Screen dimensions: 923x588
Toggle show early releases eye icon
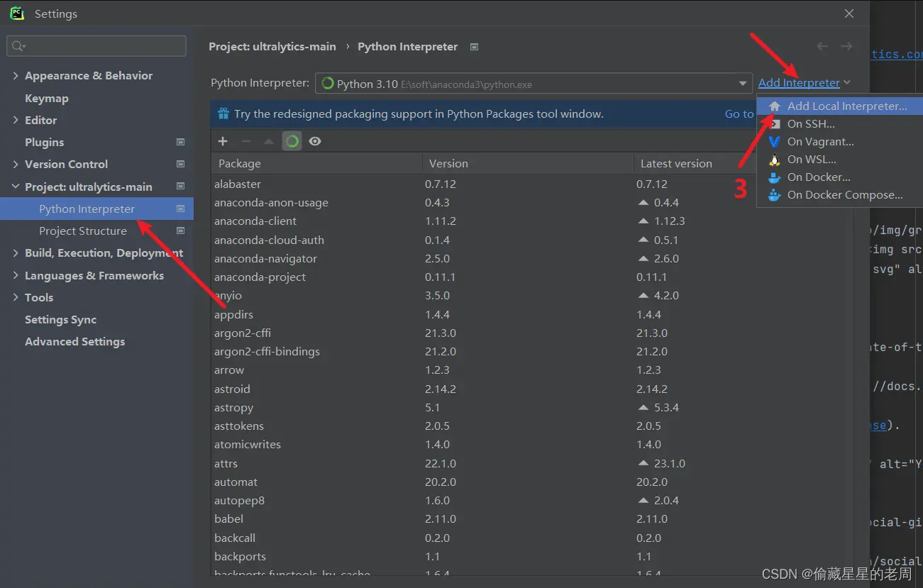[x=315, y=141]
